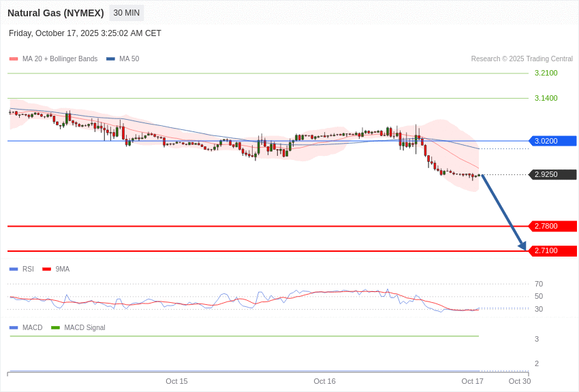
Task: Click the red 9MA legend swatch
Action: click(x=47, y=269)
